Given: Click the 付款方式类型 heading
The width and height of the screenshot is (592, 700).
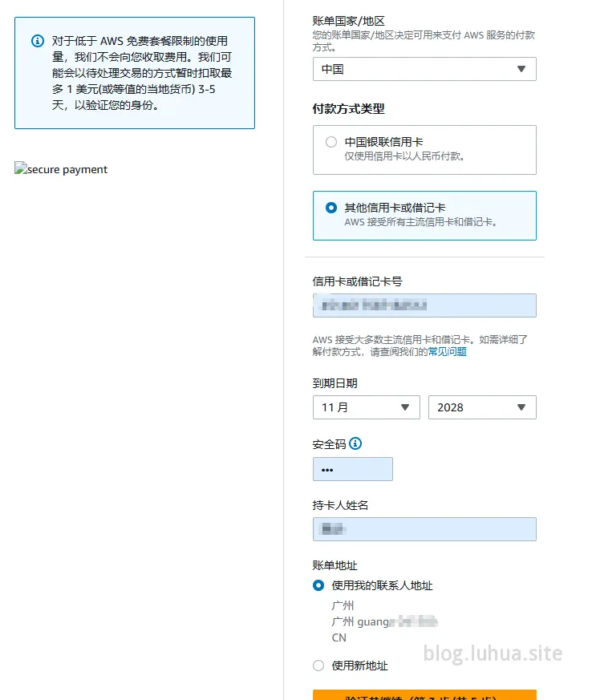Looking at the screenshot, I should pyautogui.click(x=348, y=108).
